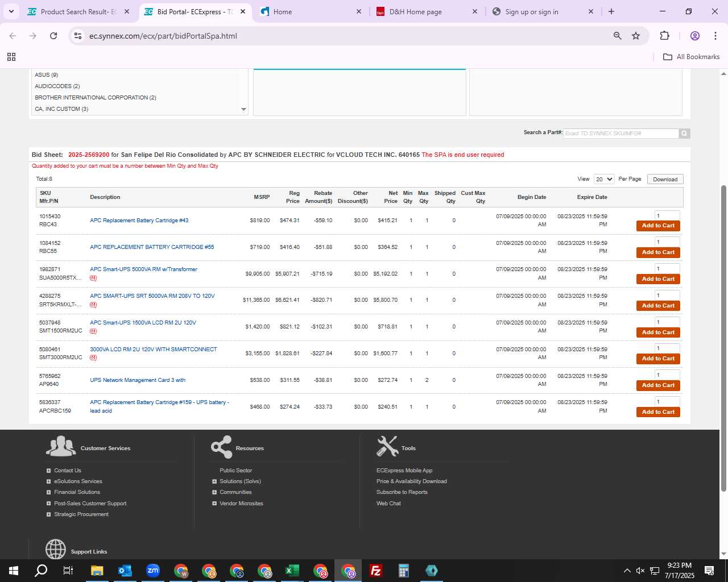
Task: Edit quantity field for RBC55 row
Action: click(667, 242)
